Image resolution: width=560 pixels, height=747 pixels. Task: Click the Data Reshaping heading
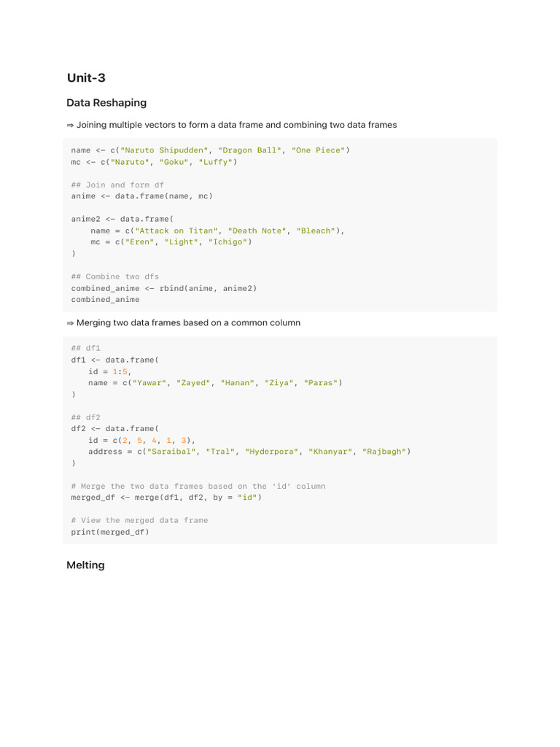106,103
